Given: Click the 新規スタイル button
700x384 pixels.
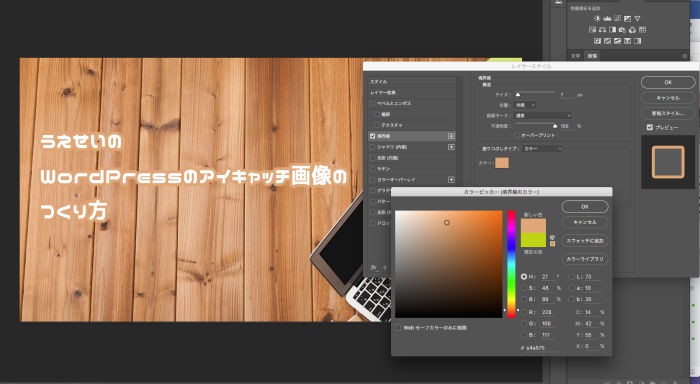Looking at the screenshot, I should tap(668, 113).
